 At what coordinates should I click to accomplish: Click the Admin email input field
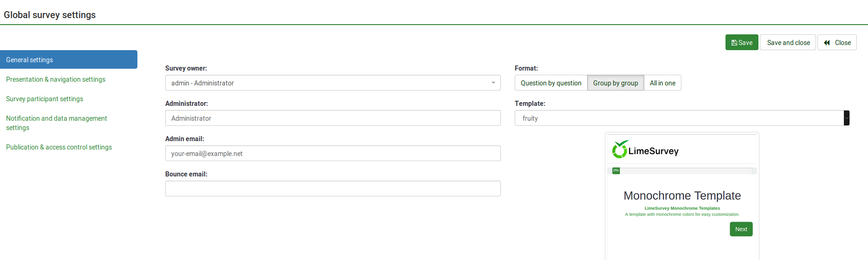click(332, 154)
